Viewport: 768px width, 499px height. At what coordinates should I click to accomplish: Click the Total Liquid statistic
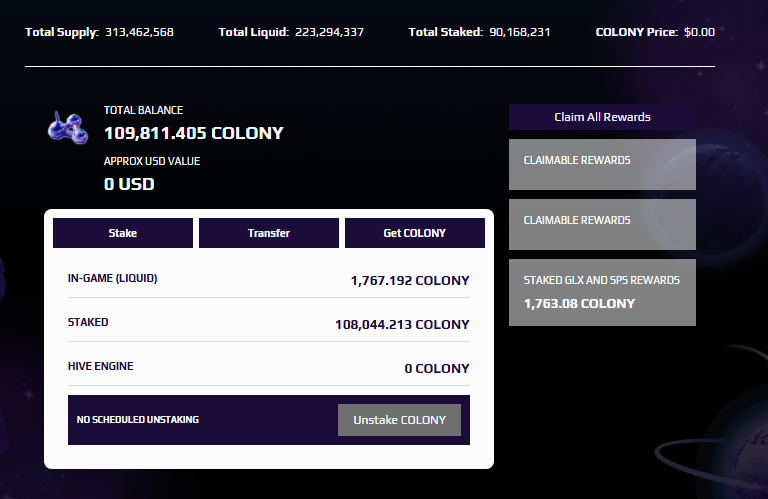coord(291,32)
